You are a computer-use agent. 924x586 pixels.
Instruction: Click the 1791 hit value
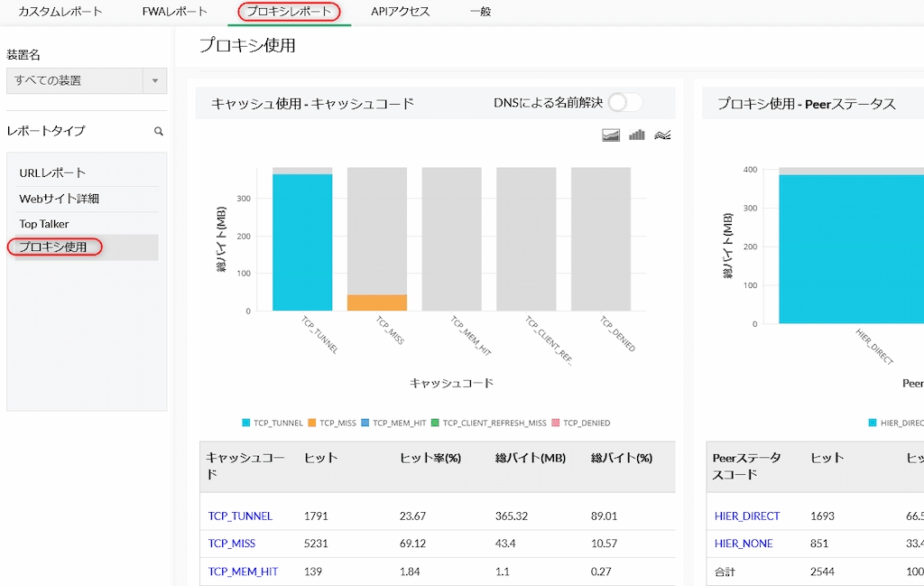(316, 516)
